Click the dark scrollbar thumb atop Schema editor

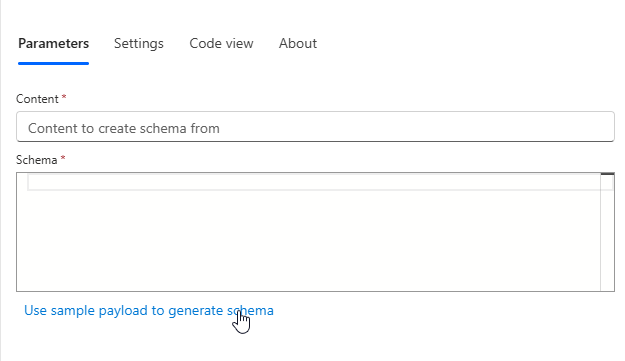click(x=607, y=174)
